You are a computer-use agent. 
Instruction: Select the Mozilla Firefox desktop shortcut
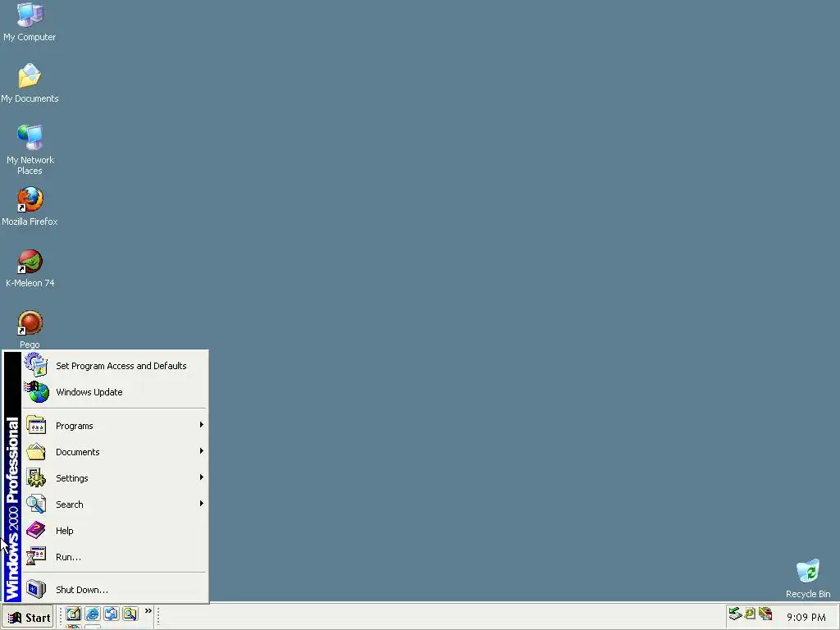[x=30, y=206]
